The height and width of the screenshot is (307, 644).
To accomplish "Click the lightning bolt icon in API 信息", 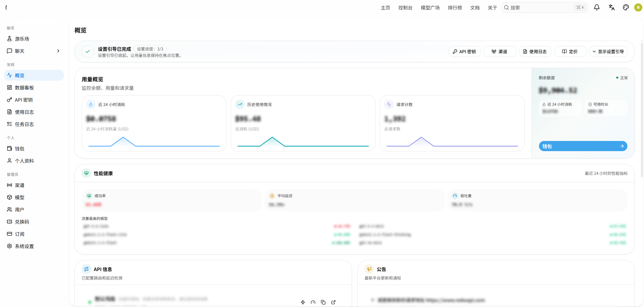I will 303,302.
